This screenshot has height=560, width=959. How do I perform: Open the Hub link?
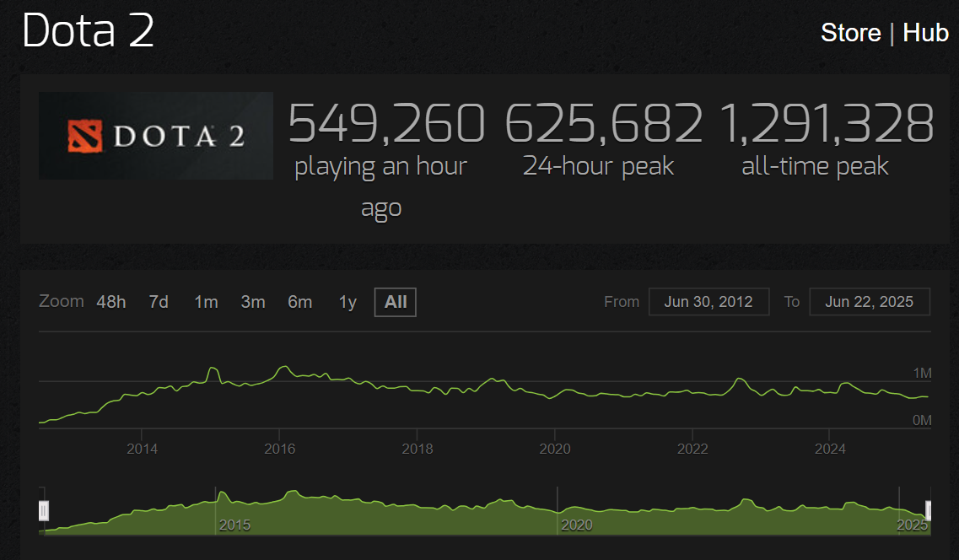[x=925, y=33]
